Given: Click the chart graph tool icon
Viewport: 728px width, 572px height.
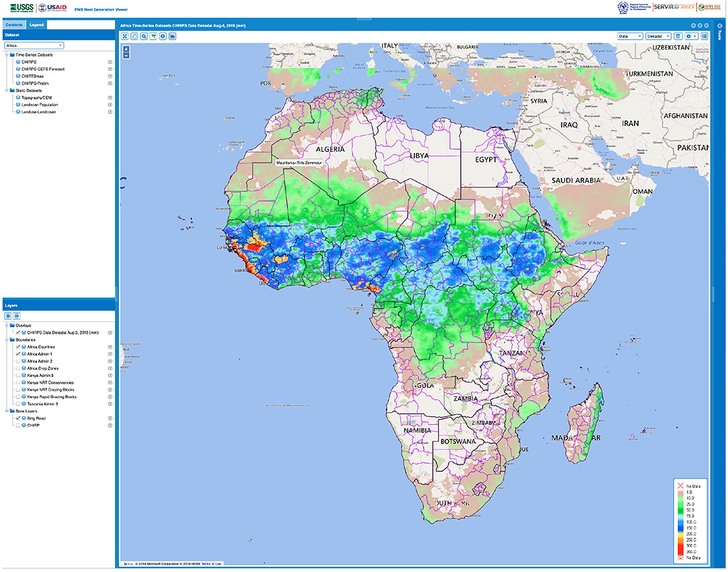Looking at the screenshot, I should pos(173,36).
